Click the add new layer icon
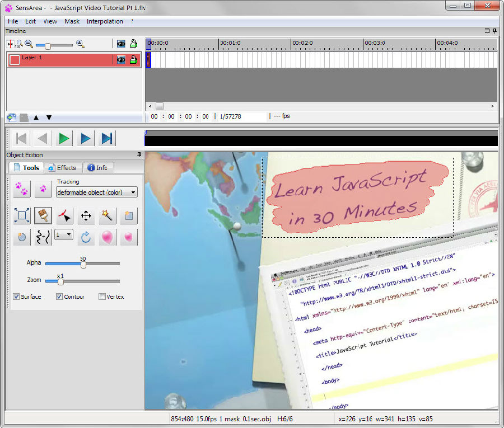 tap(11, 117)
